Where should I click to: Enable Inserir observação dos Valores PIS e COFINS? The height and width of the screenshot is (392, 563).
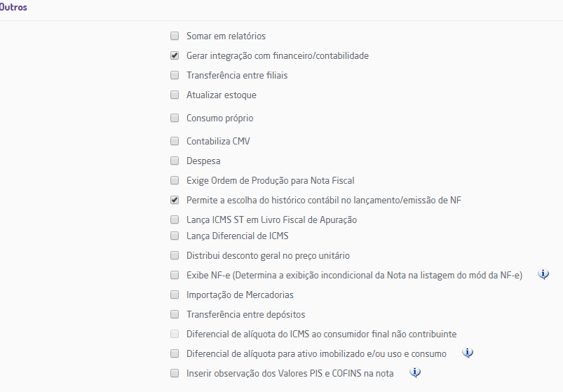pos(175,373)
